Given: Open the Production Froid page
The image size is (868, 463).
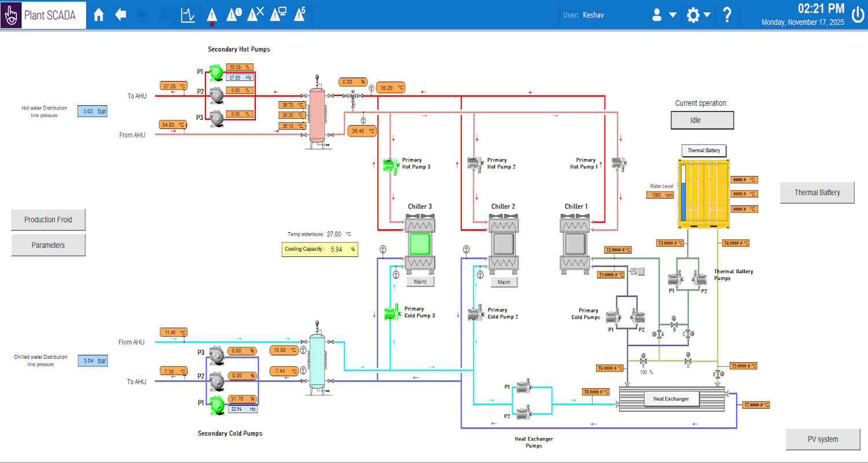Looking at the screenshot, I should tap(49, 220).
